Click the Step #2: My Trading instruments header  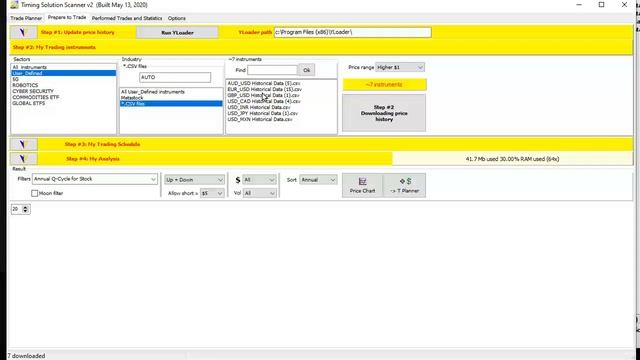point(54,47)
